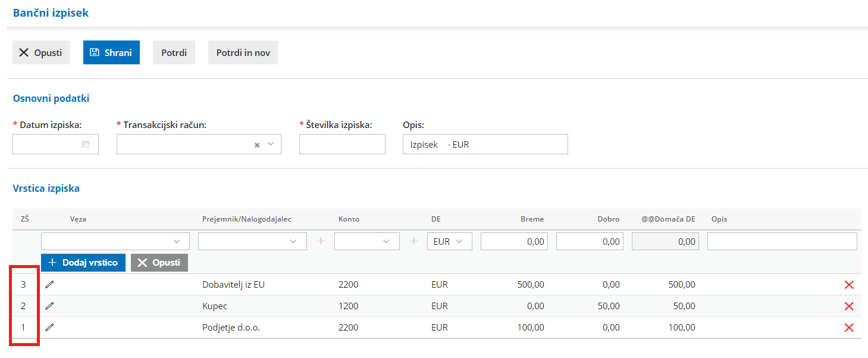Screen dimensions: 868x358
Task: Open the calendar picker for Datum izpiska
Action: coord(86,144)
